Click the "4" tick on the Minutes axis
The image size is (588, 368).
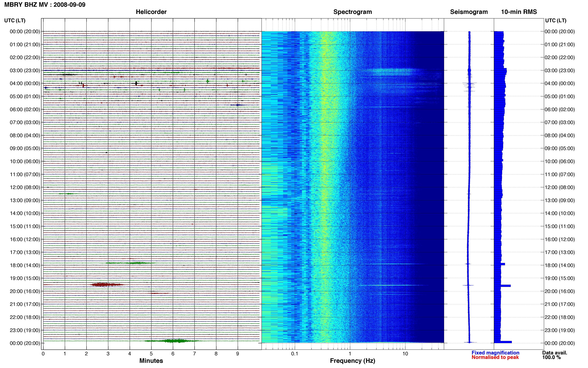(x=130, y=354)
